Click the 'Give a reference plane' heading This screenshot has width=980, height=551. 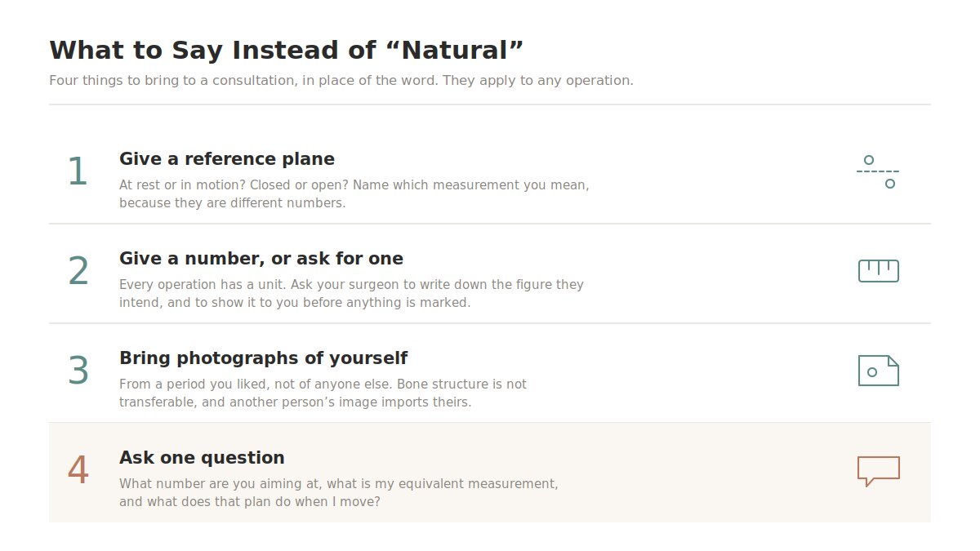pos(227,158)
